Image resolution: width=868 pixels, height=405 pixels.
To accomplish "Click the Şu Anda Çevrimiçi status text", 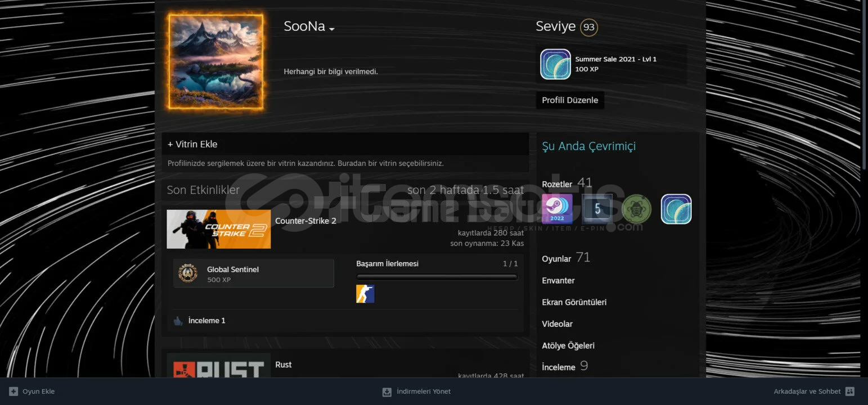I will click(x=588, y=146).
